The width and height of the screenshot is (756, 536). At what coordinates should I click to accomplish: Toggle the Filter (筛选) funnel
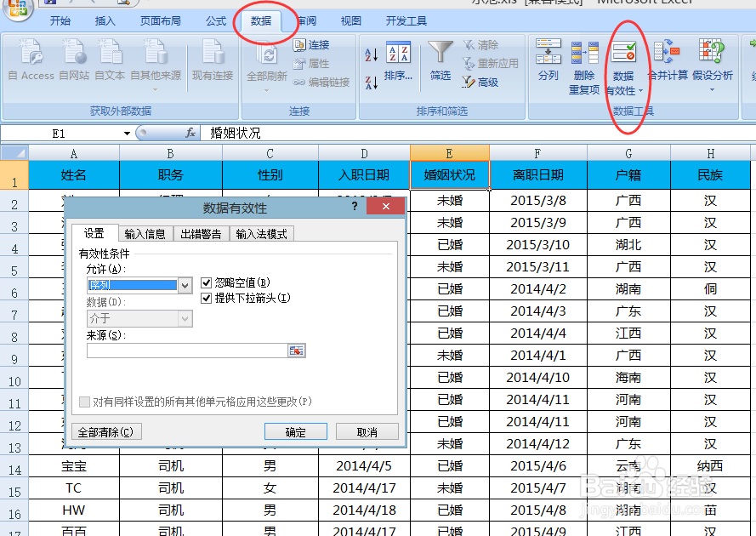[x=441, y=62]
